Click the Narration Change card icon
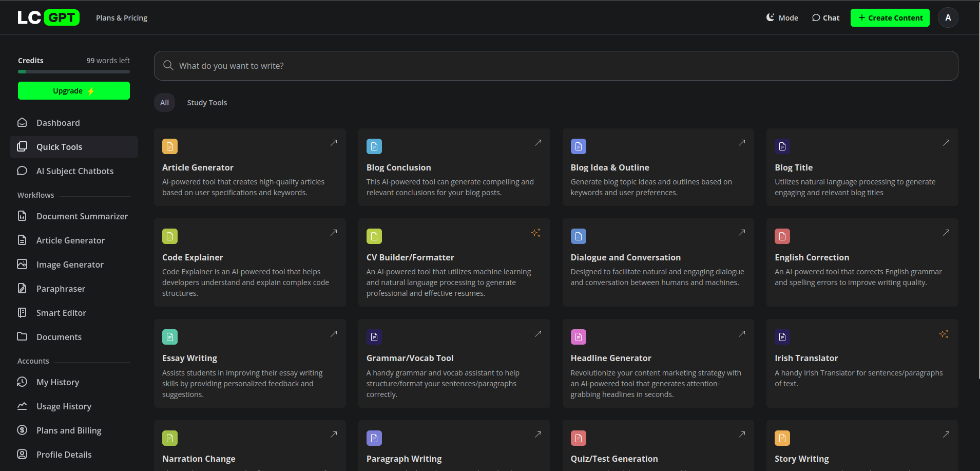The width and height of the screenshot is (980, 471). tap(170, 438)
